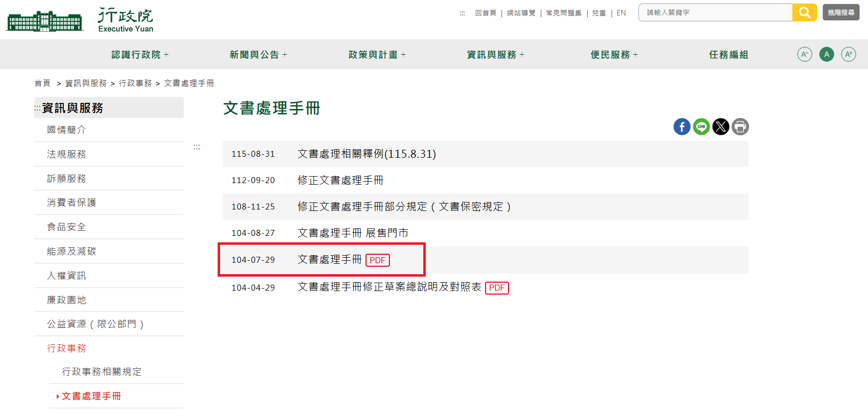Expand the 認識行政院 menu
The image size is (868, 411).
(140, 55)
